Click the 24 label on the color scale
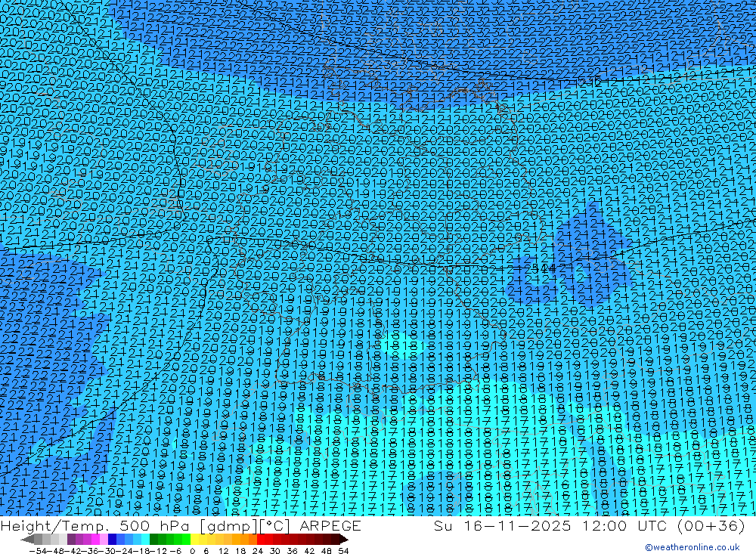Viewport: 756px width, 554px height. [x=258, y=550]
